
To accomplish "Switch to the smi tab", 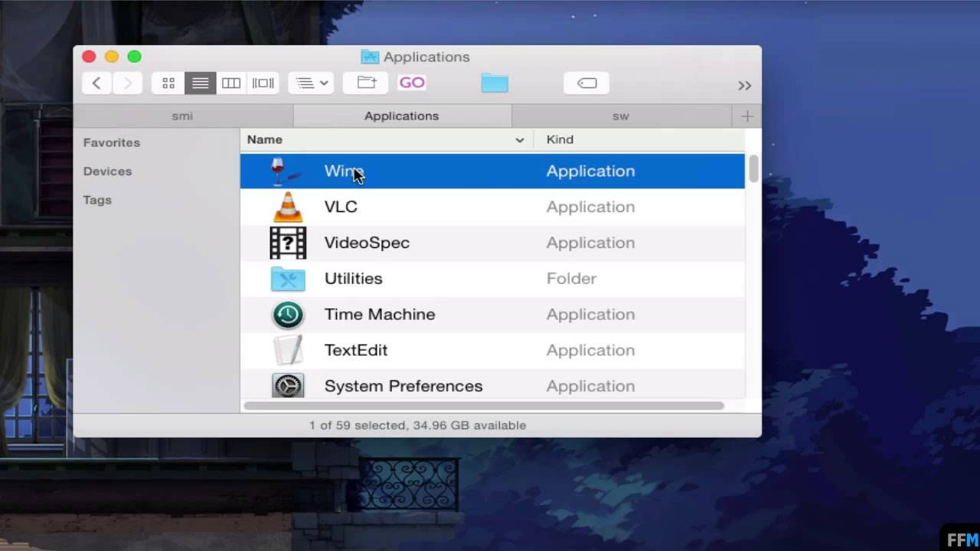I will pos(182,116).
